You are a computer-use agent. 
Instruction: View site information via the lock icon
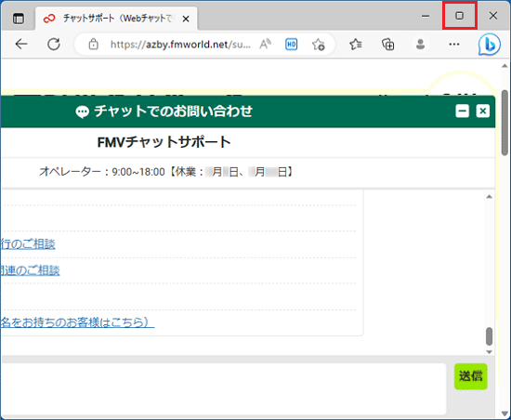(x=94, y=44)
